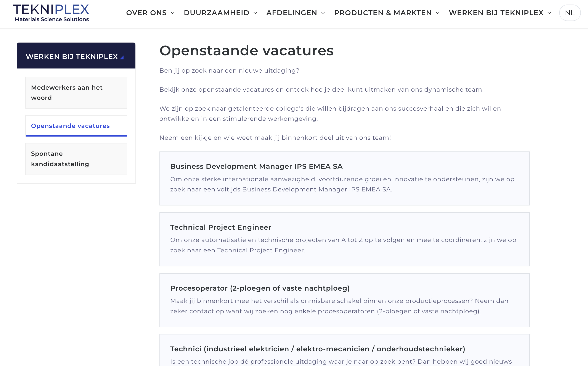Go to Spontane kandidaatstelling
This screenshot has width=588, height=366.
[76, 159]
